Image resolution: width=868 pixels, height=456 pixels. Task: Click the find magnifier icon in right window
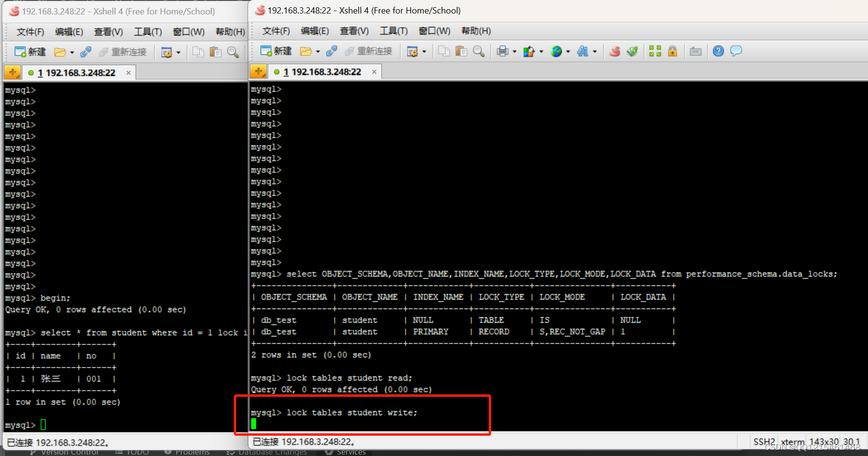pos(479,51)
